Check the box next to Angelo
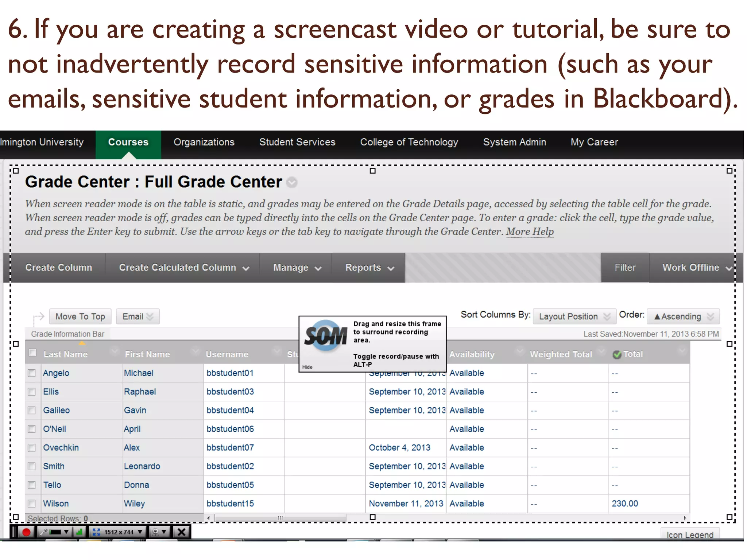The height and width of the screenshot is (560, 747). [x=32, y=373]
